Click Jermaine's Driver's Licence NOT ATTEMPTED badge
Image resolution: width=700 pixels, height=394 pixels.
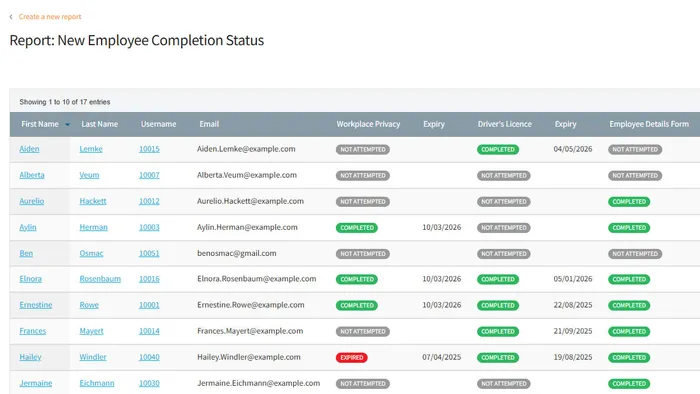pos(504,384)
